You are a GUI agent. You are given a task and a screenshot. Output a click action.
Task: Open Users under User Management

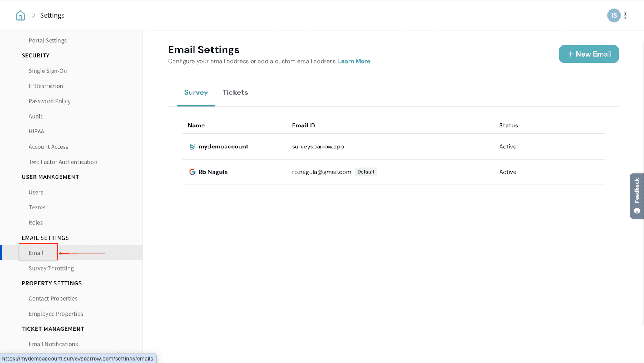coord(36,193)
